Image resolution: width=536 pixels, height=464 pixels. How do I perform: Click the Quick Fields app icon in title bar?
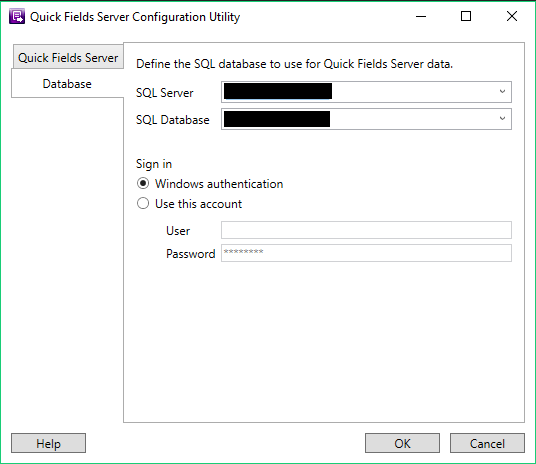(17, 16)
